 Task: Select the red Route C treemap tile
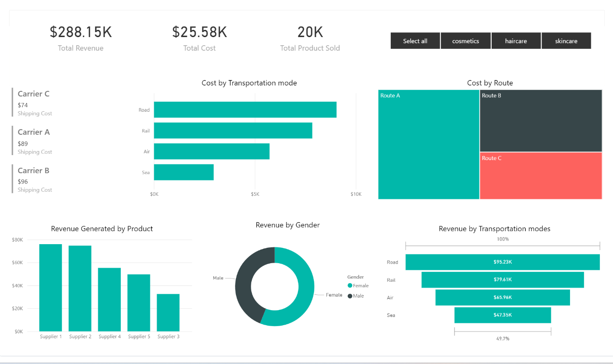tap(541, 176)
